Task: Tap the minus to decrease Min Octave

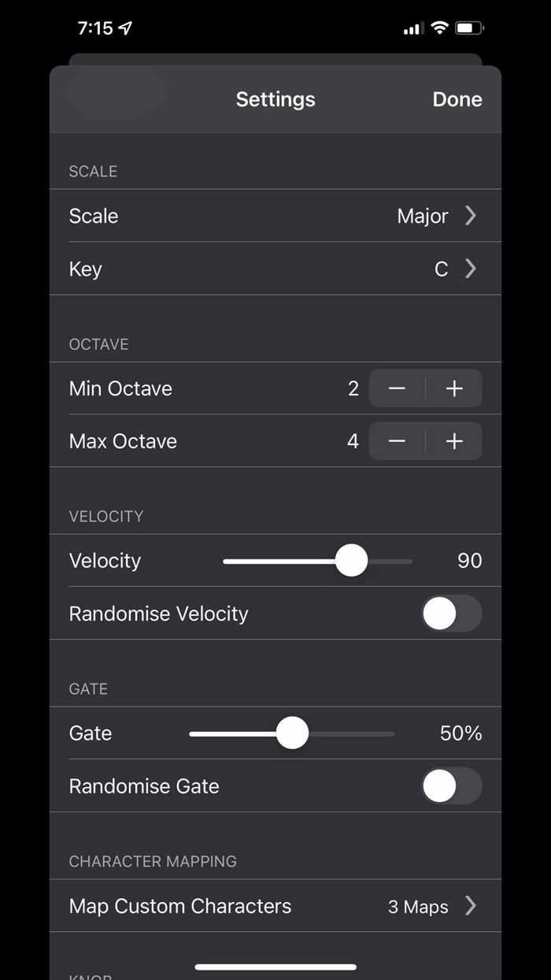Action: [x=397, y=388]
